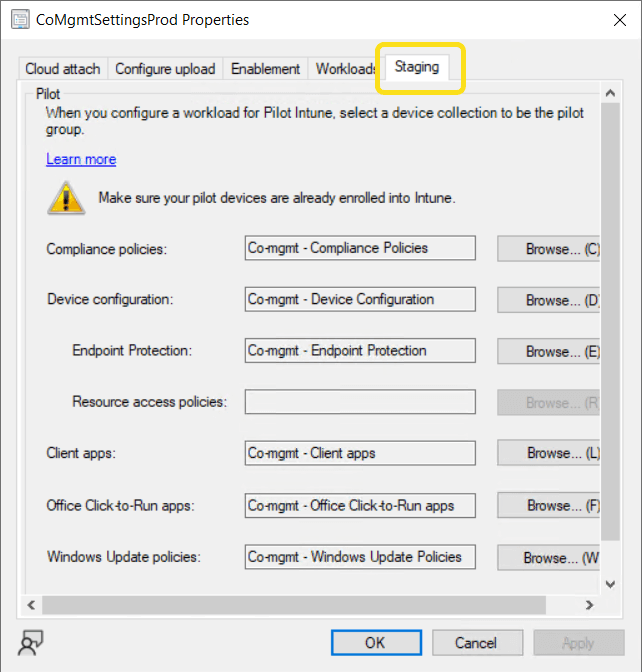Click the yellow warning triangle icon
642x672 pixels.
(x=66, y=198)
